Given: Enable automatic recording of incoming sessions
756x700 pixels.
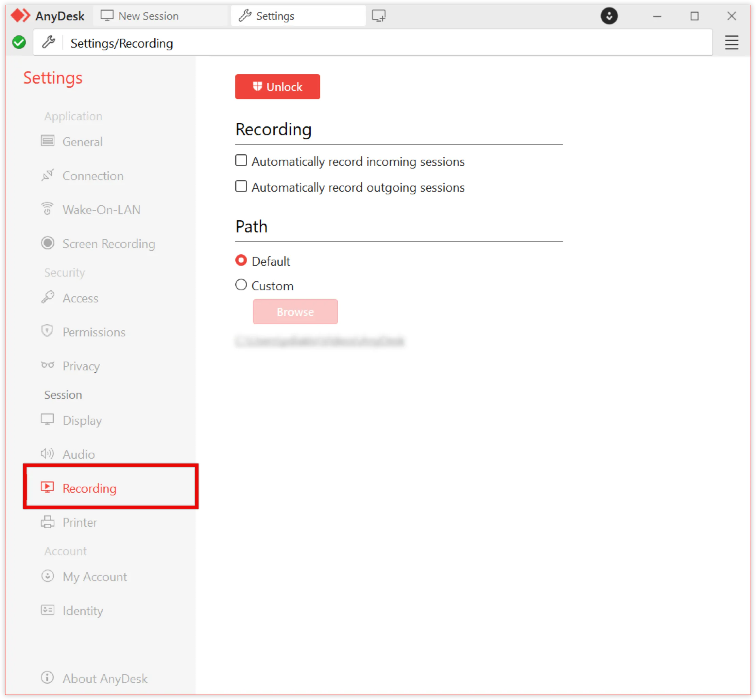Looking at the screenshot, I should click(241, 160).
